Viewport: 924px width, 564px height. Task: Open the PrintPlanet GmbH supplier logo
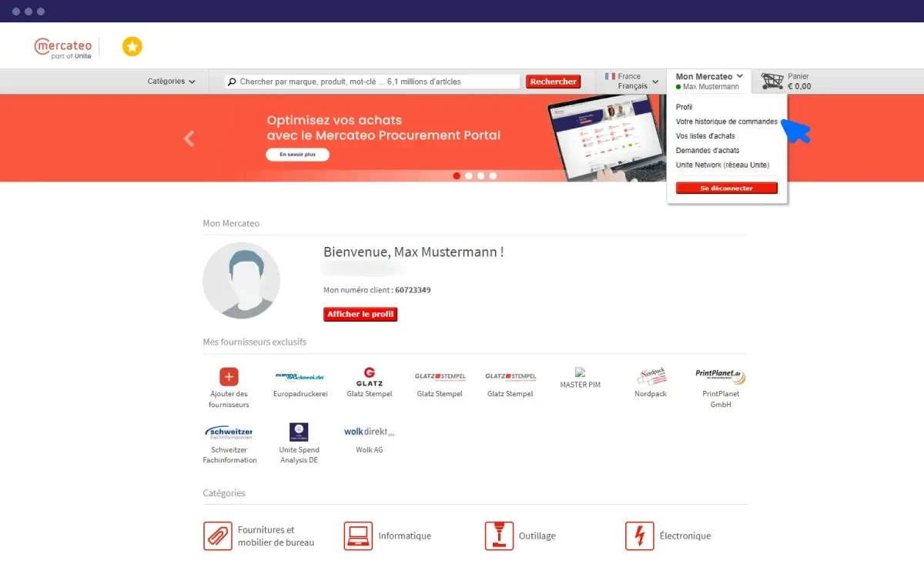[721, 376]
